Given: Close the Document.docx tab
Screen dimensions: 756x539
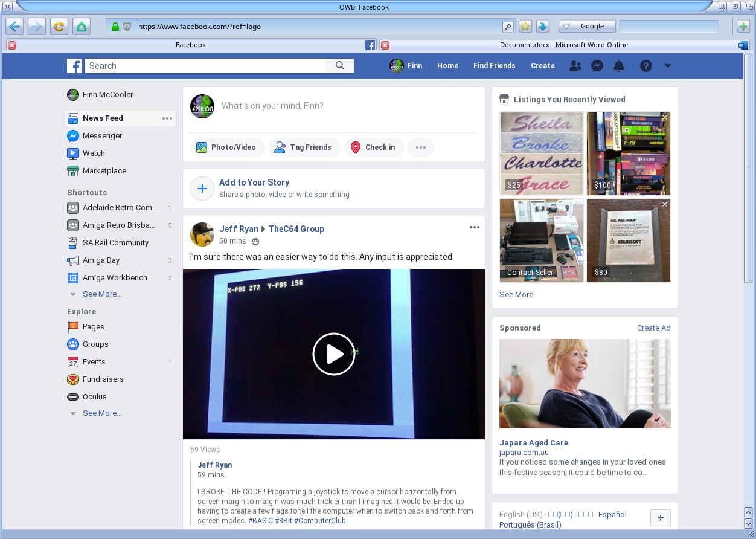Looking at the screenshot, I should coord(385,45).
